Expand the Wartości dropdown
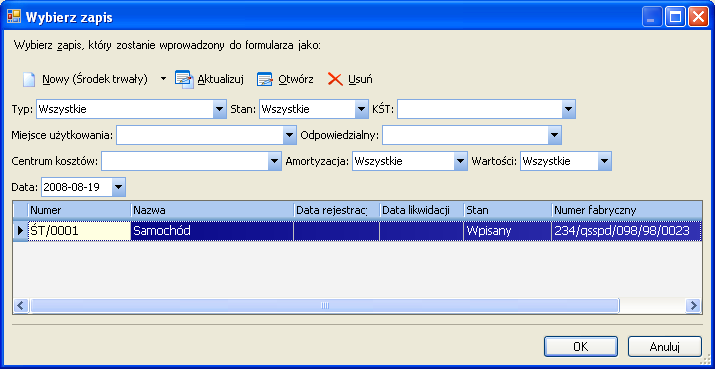 click(604, 161)
